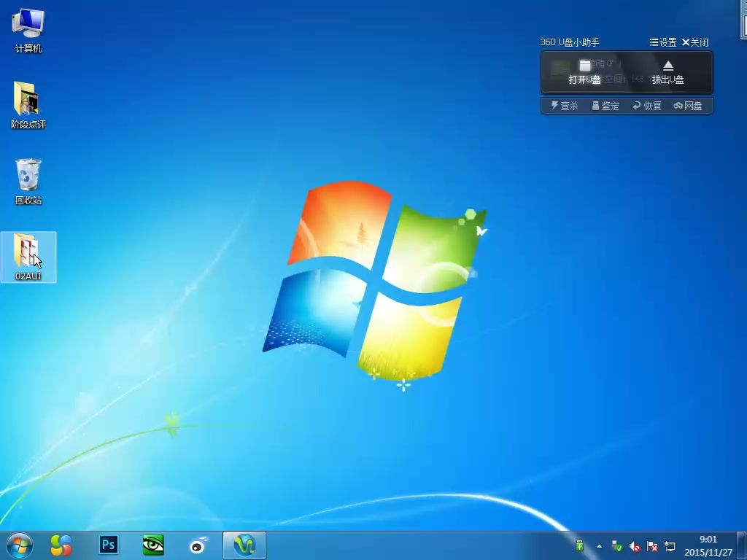Click the network connection tray icon
The width and height of the screenshot is (747, 560).
[670, 546]
